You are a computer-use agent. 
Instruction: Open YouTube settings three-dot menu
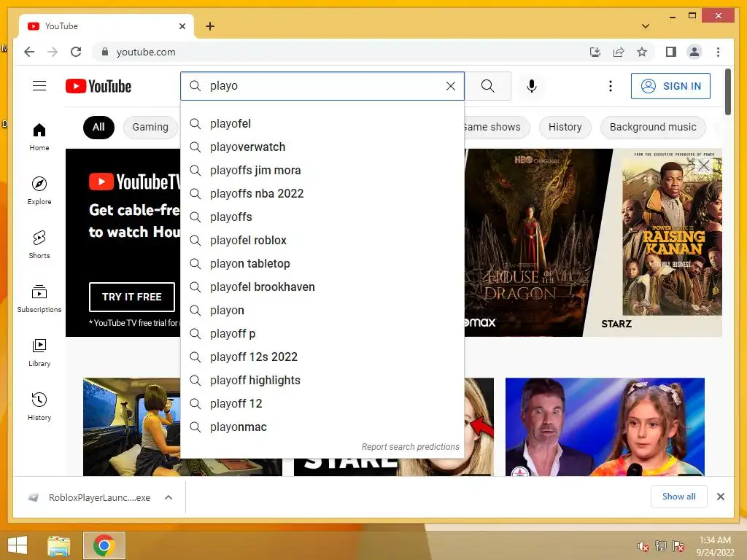[611, 86]
